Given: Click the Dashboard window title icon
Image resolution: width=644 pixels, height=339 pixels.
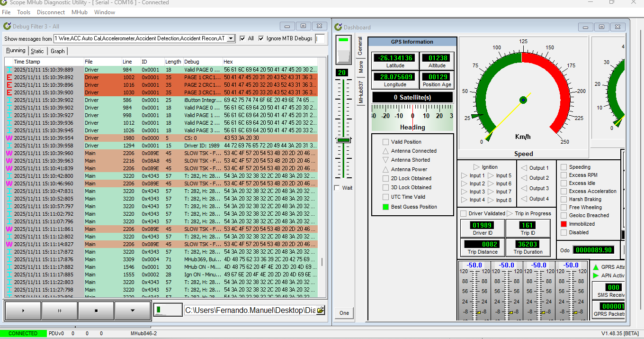Looking at the screenshot, I should pyautogui.click(x=339, y=27).
